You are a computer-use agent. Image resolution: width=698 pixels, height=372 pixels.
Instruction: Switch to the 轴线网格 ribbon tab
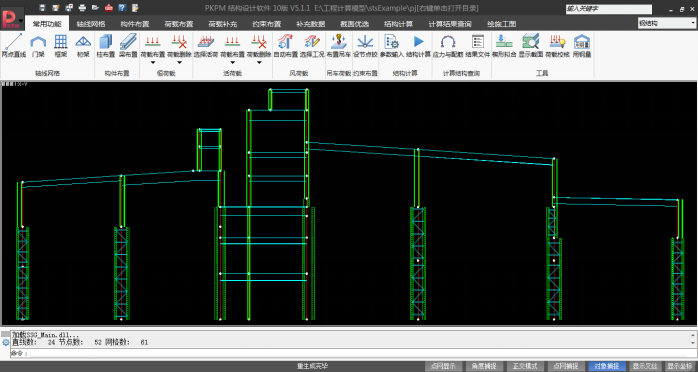[91, 24]
